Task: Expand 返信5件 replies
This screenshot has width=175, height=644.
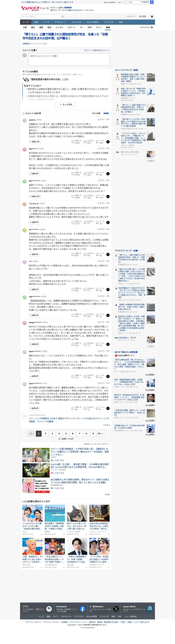Action: tap(34, 222)
